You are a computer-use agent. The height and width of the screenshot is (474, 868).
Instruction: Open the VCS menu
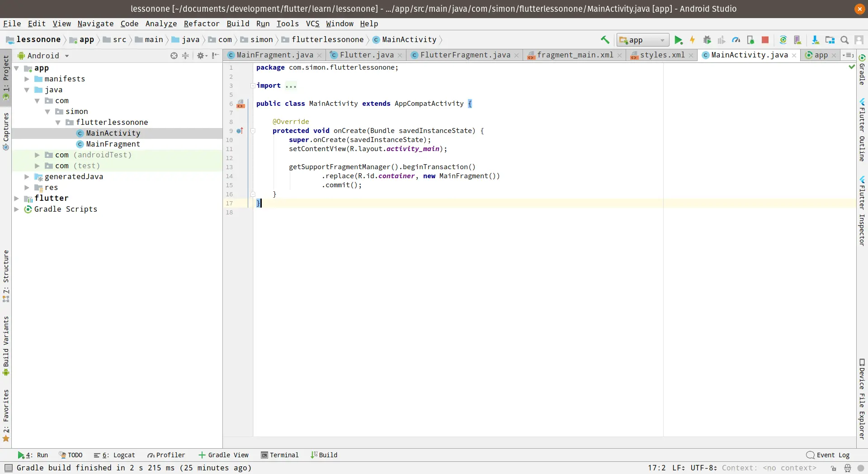(x=312, y=24)
